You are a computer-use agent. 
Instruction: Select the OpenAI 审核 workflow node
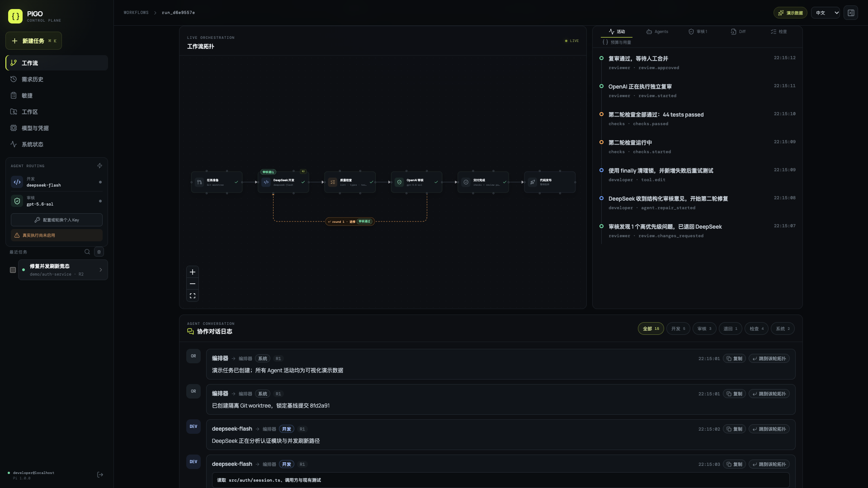416,182
